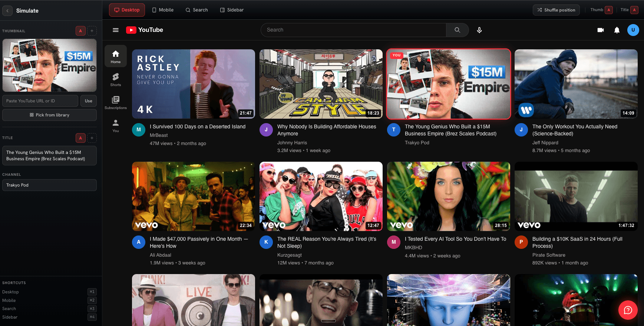Click the search magnifier button

click(457, 30)
